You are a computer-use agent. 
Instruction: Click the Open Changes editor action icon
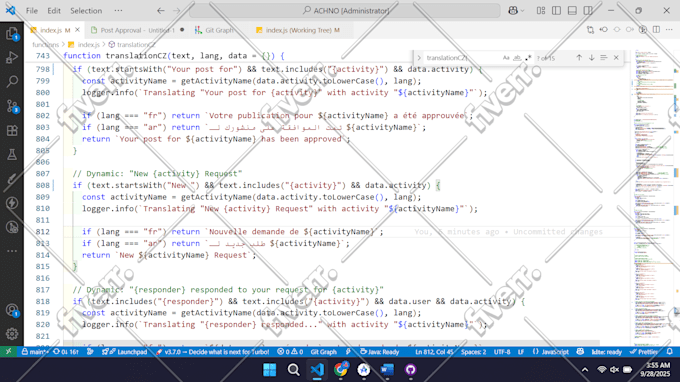pos(590,29)
